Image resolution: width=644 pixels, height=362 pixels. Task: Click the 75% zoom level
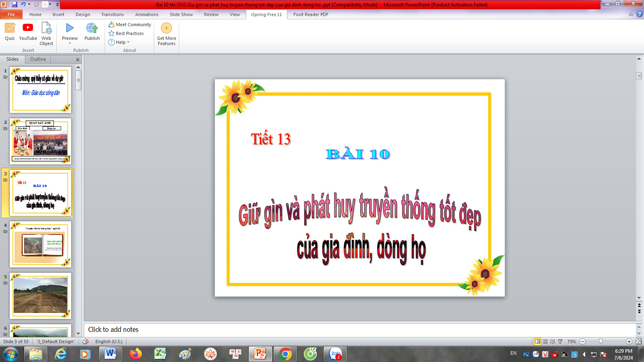pyautogui.click(x=572, y=341)
